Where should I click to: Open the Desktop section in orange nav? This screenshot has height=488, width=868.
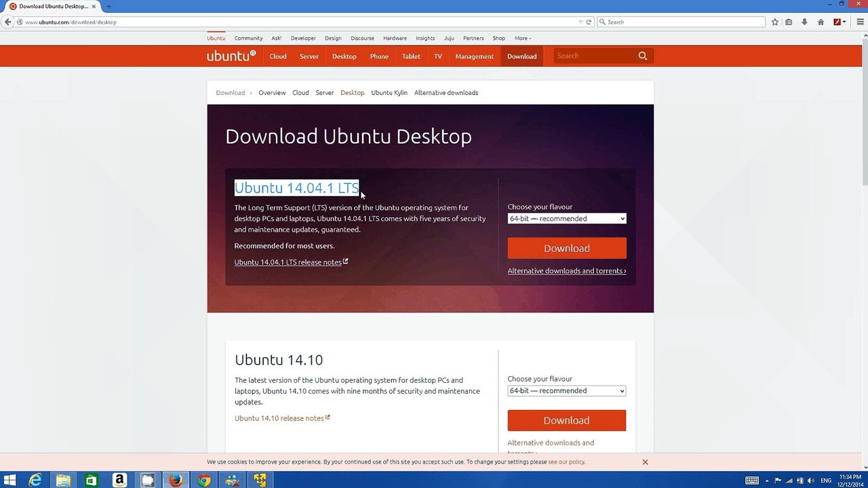(x=344, y=56)
